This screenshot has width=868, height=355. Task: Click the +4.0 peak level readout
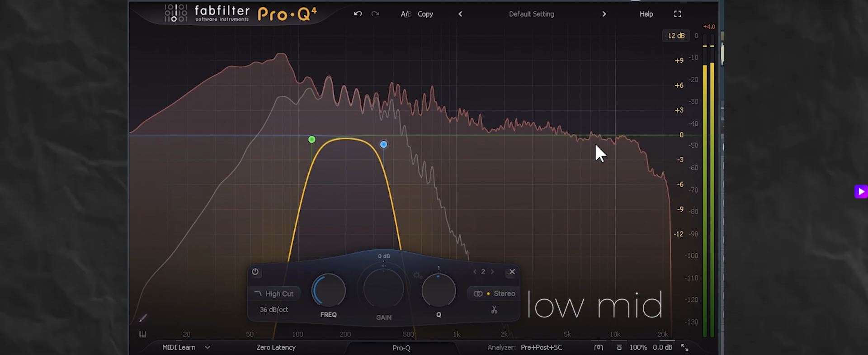(709, 27)
